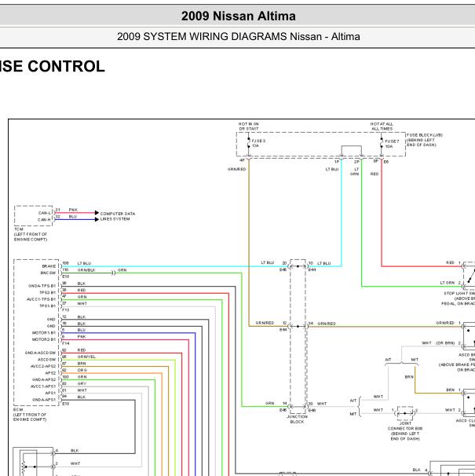Select the 'FUSE 3 10A' fuse label
The image size is (475, 476).
tap(258, 143)
